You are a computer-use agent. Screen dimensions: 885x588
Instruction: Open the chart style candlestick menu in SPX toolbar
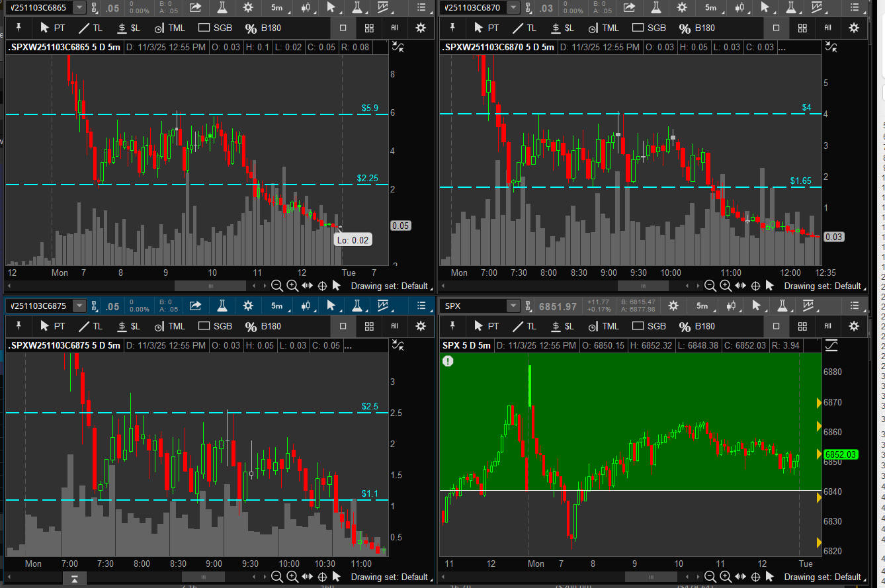(x=732, y=306)
